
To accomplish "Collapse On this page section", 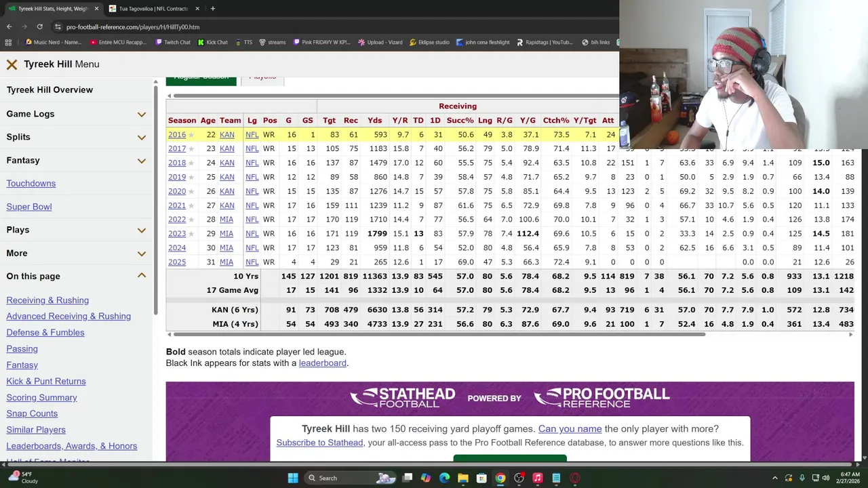I will click(x=76, y=276).
